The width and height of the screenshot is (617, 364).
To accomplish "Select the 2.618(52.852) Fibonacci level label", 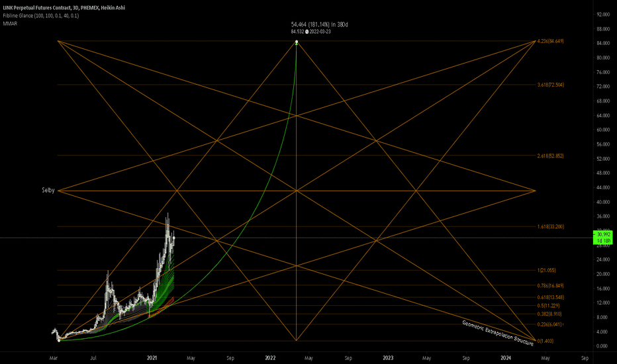I will pyautogui.click(x=551, y=156).
